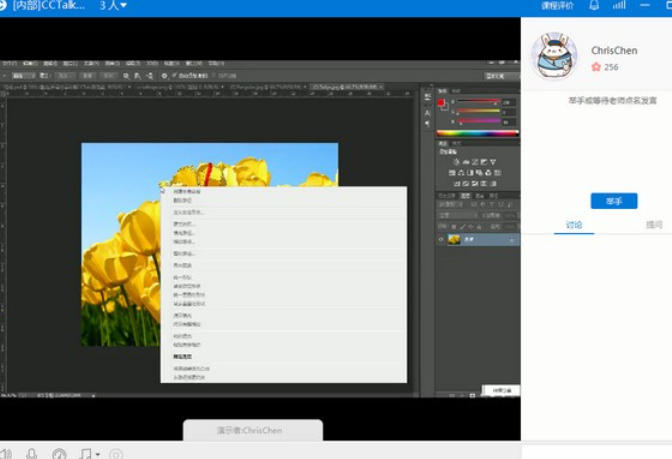The image size is (672, 459).
Task: Add a Channel Mixer adjustment layer
Action: [488, 173]
